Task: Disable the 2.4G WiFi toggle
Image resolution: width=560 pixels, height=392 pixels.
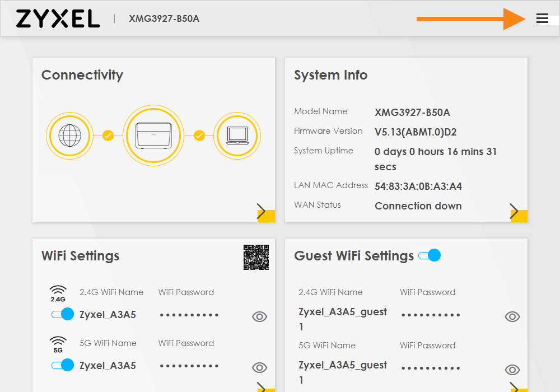Action: pos(62,314)
